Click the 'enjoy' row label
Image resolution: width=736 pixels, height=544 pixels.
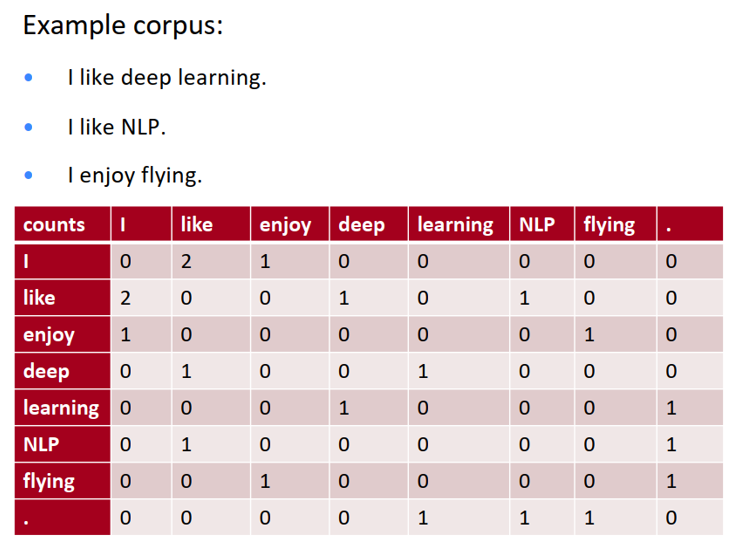(49, 335)
